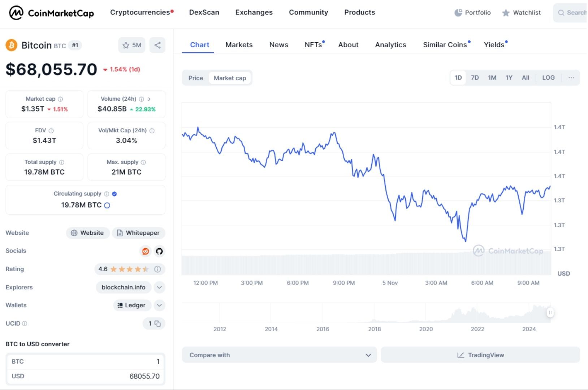588x390 pixels.
Task: Switch the chart to Price view
Action: pos(195,78)
